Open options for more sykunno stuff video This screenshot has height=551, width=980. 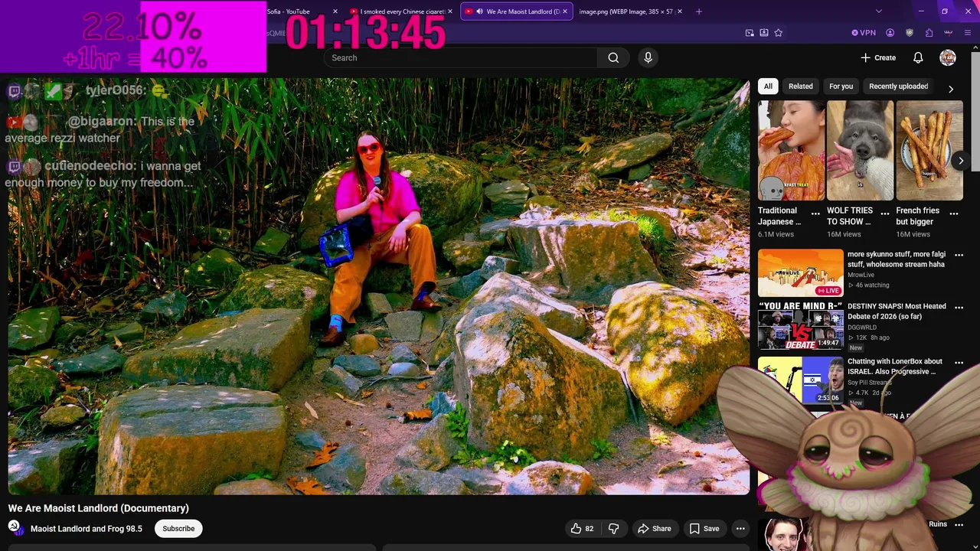tap(959, 256)
